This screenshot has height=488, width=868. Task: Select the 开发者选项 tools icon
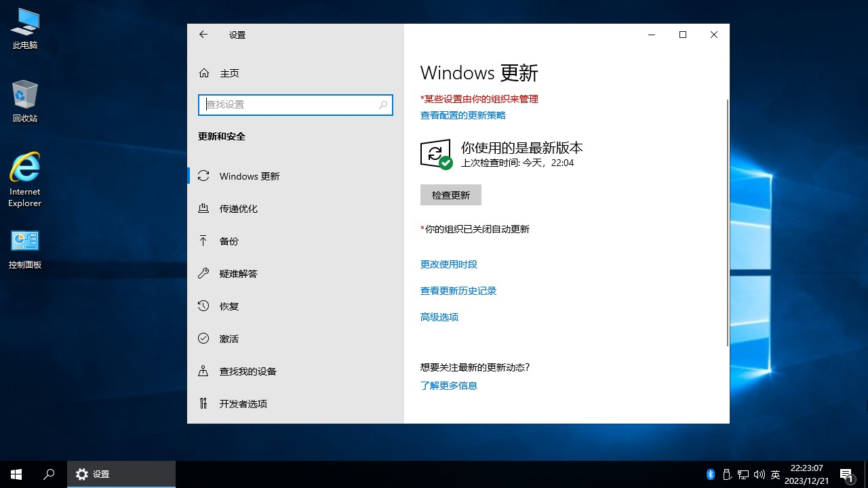[x=203, y=403]
